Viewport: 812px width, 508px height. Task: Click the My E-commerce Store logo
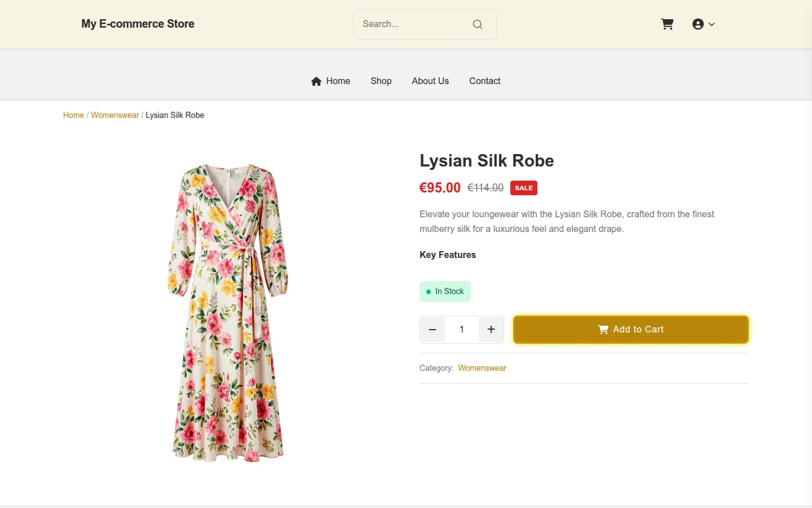138,24
